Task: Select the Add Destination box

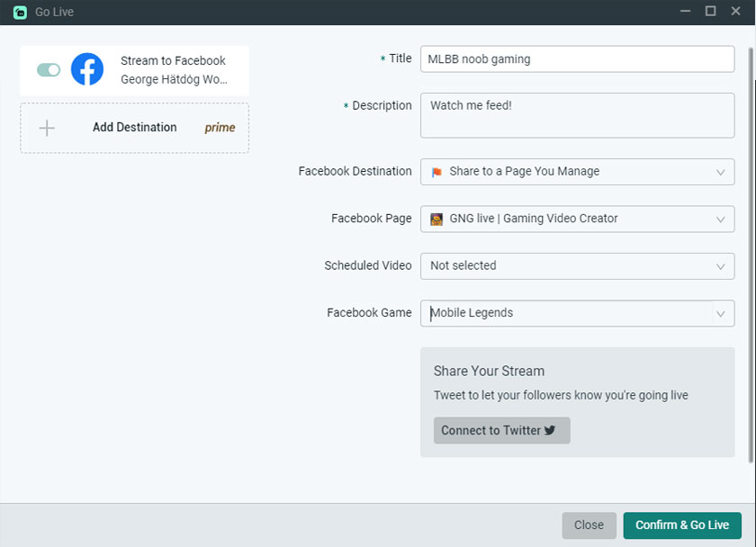Action: coord(134,128)
